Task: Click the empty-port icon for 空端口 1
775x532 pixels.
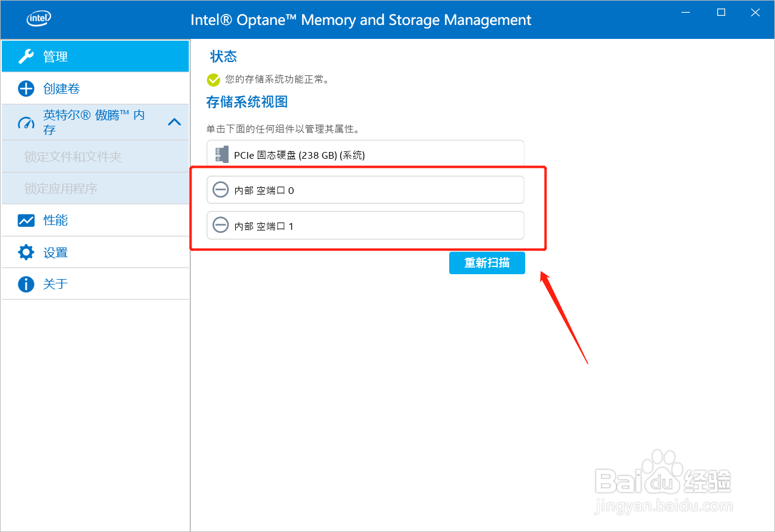Action: coord(221,226)
